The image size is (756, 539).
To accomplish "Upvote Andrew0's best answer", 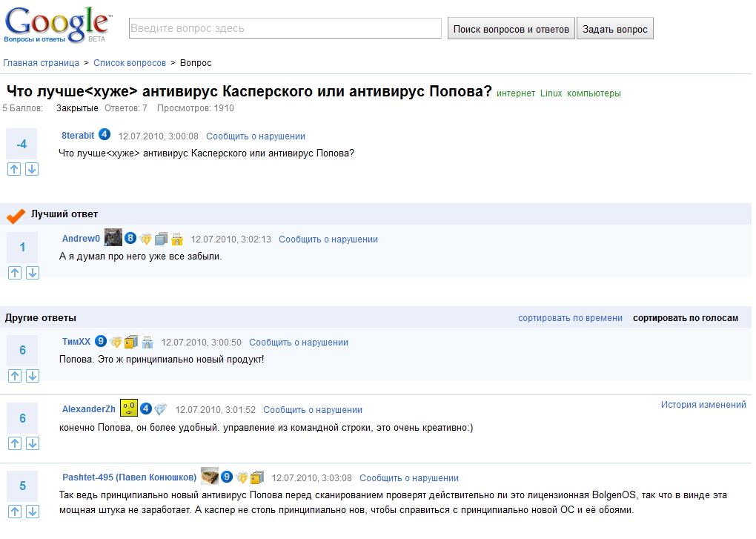I will pyautogui.click(x=15, y=273).
